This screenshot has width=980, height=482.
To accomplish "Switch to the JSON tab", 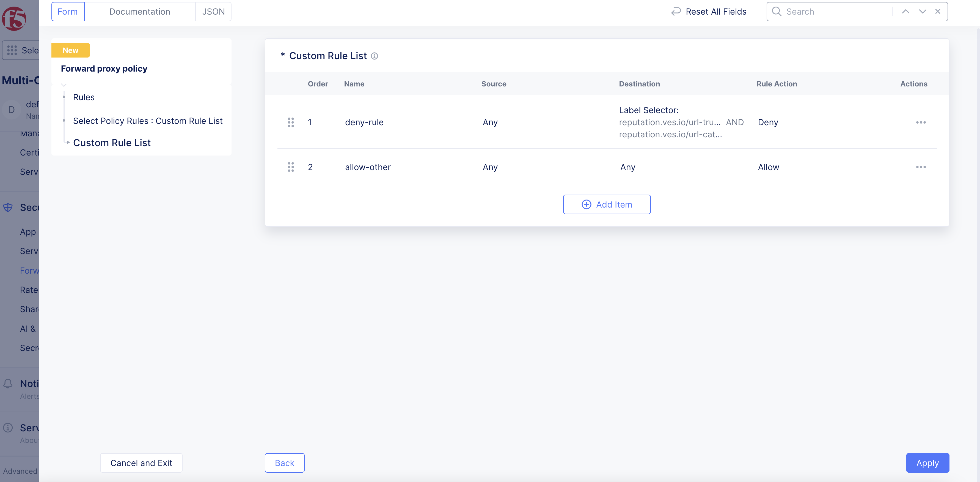I will (x=213, y=11).
